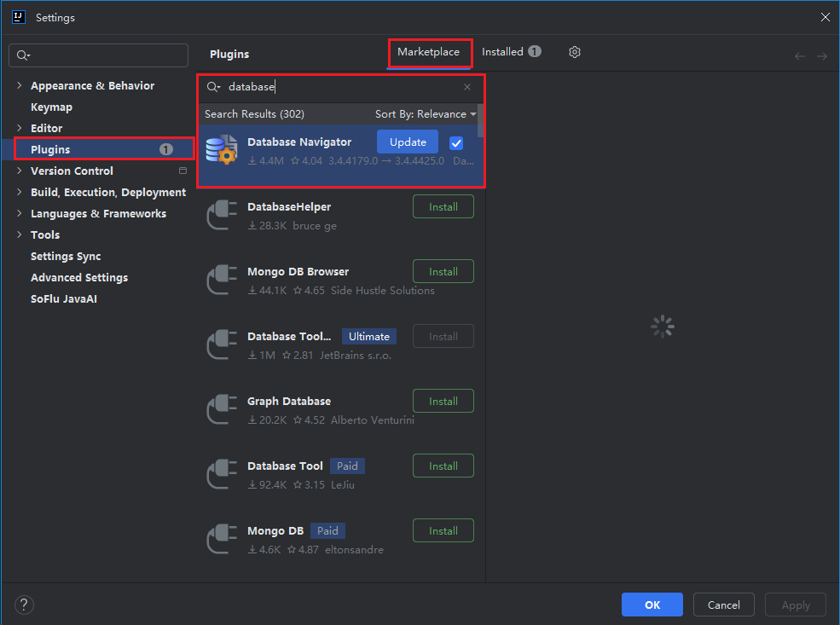Open plugin settings gear icon
The width and height of the screenshot is (840, 625).
click(x=574, y=52)
